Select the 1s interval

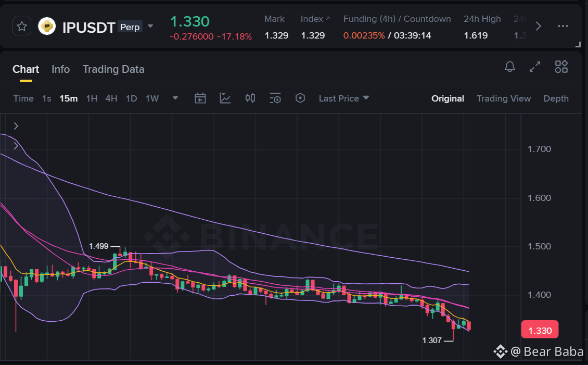point(46,98)
